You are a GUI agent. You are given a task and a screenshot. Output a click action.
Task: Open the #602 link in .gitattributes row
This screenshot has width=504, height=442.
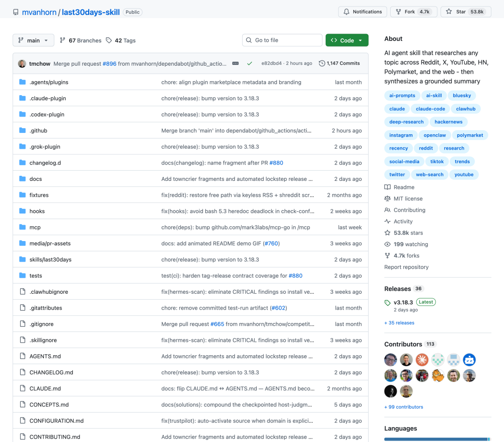pos(278,308)
